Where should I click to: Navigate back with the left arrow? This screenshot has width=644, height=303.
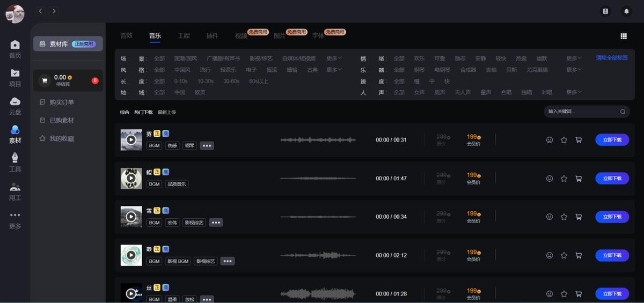pos(41,11)
